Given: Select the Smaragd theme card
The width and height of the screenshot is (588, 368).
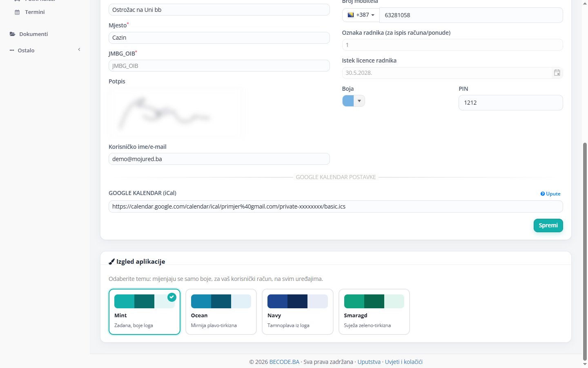Looking at the screenshot, I should tap(374, 312).
